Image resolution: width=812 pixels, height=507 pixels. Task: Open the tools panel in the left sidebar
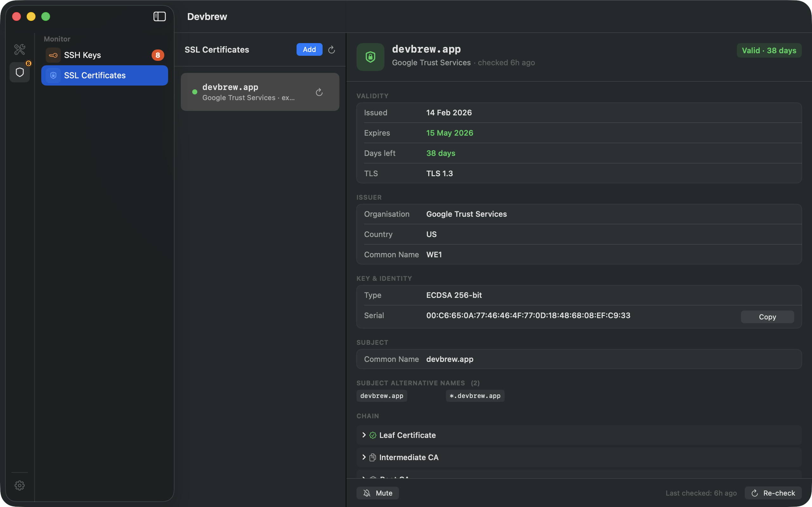20,49
